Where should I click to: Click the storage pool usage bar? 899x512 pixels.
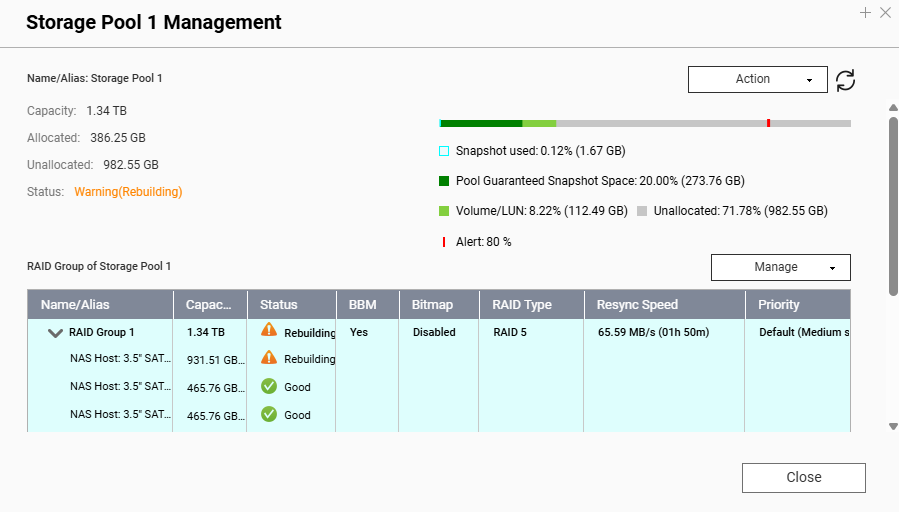[645, 123]
